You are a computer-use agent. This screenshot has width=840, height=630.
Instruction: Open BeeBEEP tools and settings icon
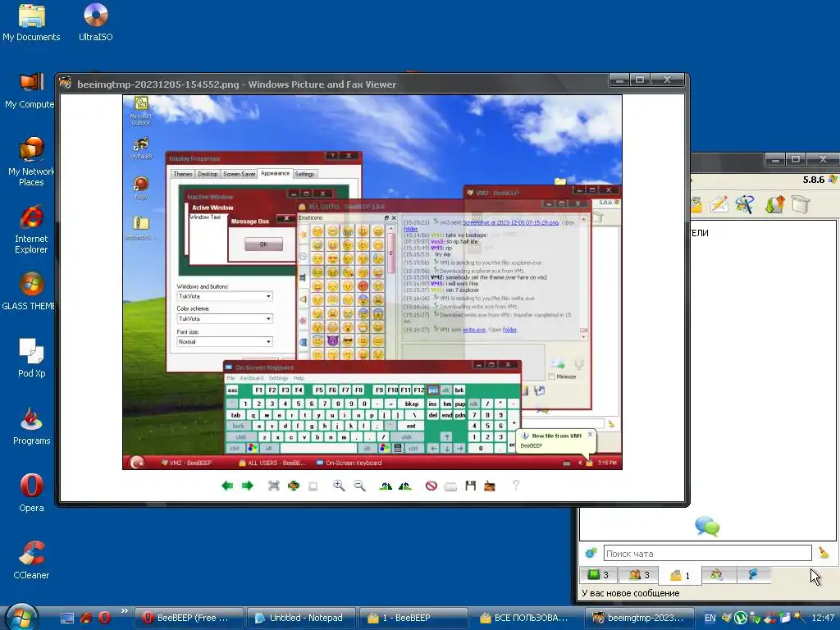pos(745,204)
